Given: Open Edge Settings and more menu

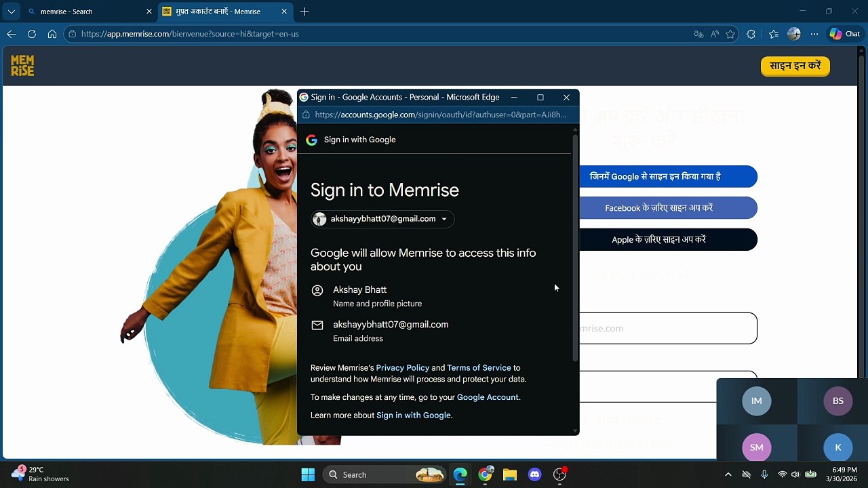Looking at the screenshot, I should point(814,34).
